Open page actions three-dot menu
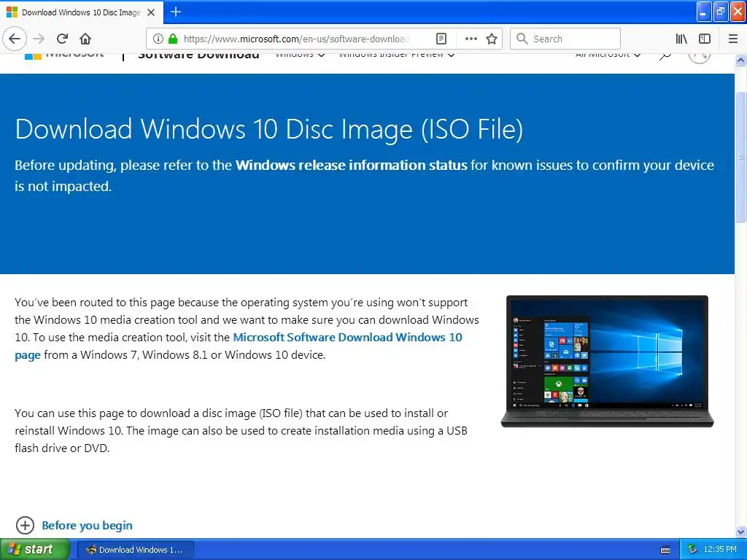This screenshot has height=560, width=747. 471,39
